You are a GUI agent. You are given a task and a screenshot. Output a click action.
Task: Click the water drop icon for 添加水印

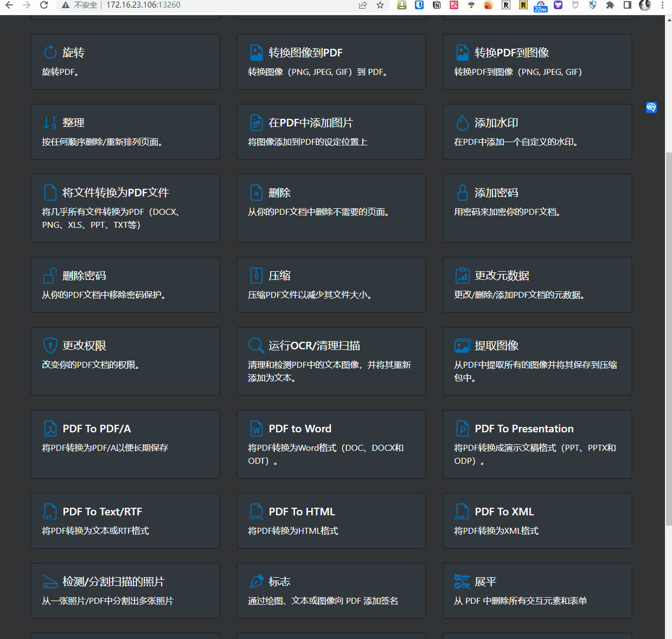[462, 123]
